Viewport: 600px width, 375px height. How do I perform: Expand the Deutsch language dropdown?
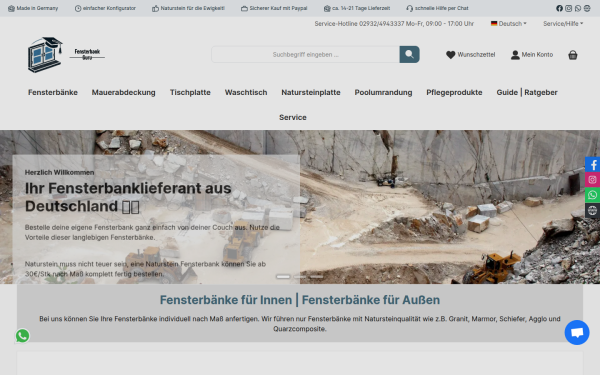coord(509,24)
